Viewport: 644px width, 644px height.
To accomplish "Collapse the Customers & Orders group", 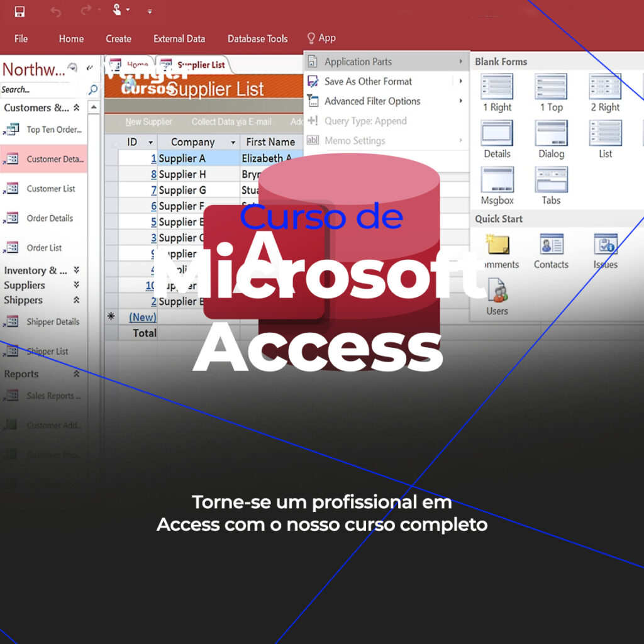I will pos(76,108).
